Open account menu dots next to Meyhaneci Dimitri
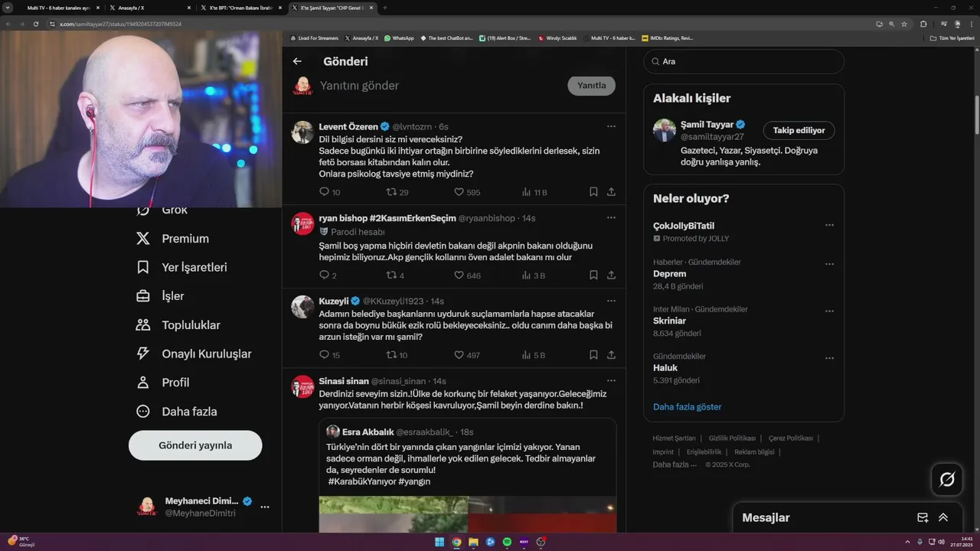Viewport: 980px width, 551px height. pos(264,507)
